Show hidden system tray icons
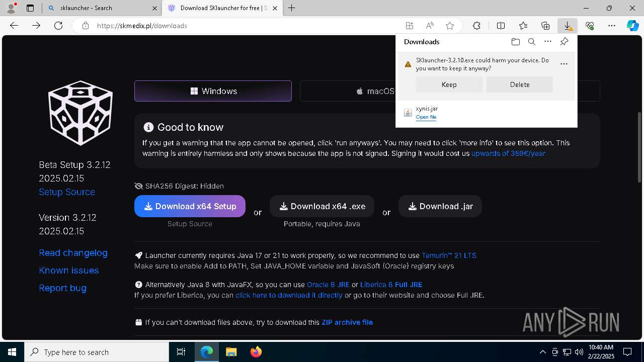The height and width of the screenshot is (362, 644). [542, 352]
